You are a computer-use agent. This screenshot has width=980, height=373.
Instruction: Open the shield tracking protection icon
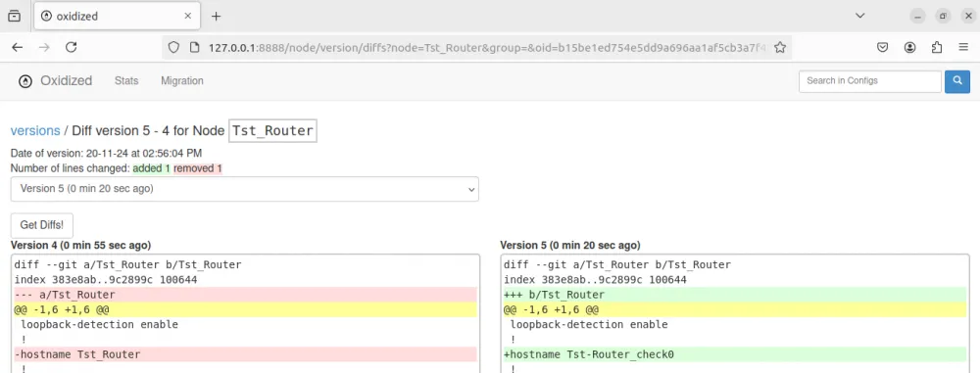(x=173, y=48)
